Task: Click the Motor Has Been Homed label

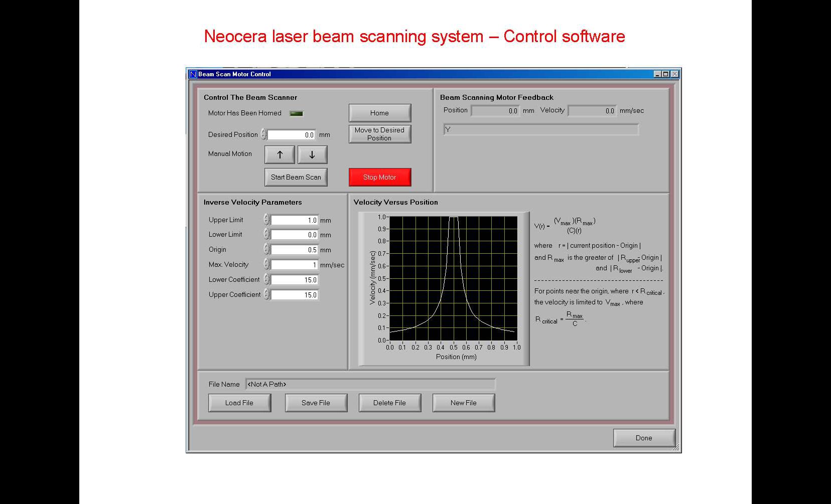Action: [x=245, y=113]
